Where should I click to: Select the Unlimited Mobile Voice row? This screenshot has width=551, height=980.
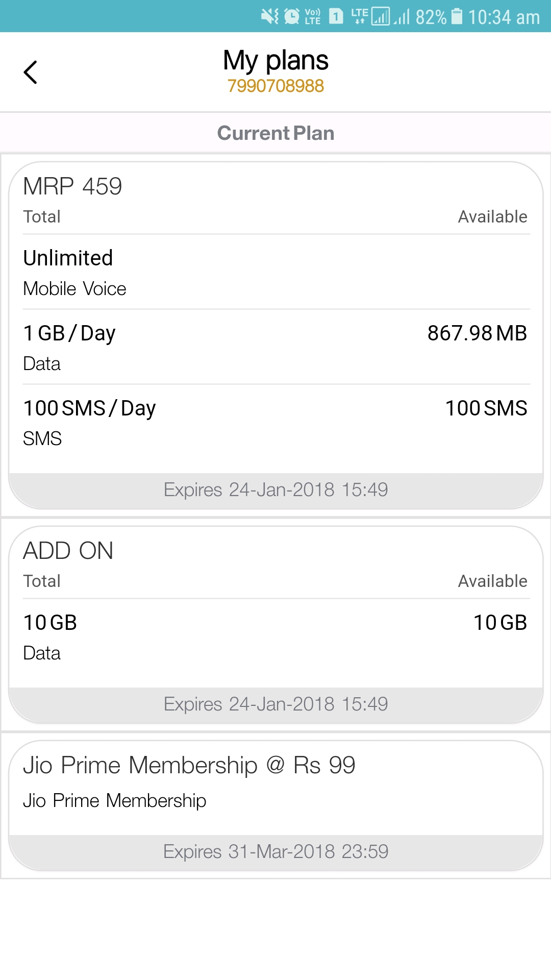coord(276,273)
